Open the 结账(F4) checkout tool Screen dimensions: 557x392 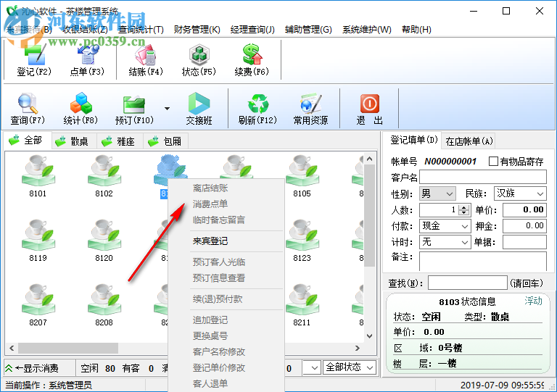pyautogui.click(x=146, y=59)
